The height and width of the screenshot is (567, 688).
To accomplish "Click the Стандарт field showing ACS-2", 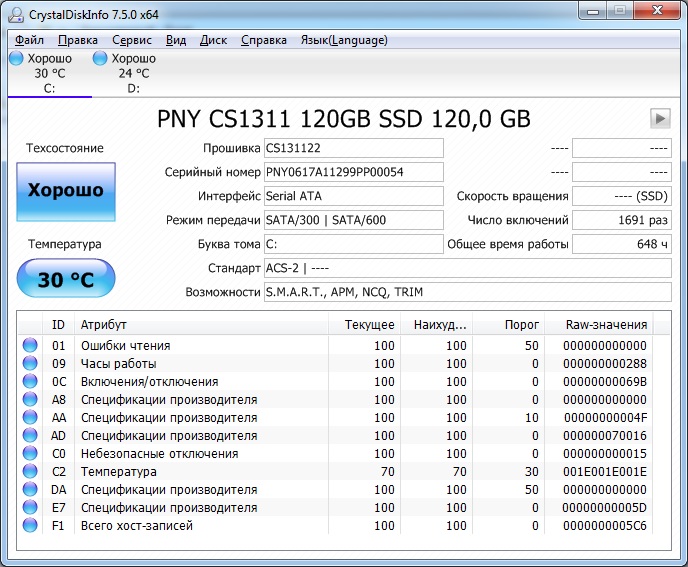I will coord(468,268).
